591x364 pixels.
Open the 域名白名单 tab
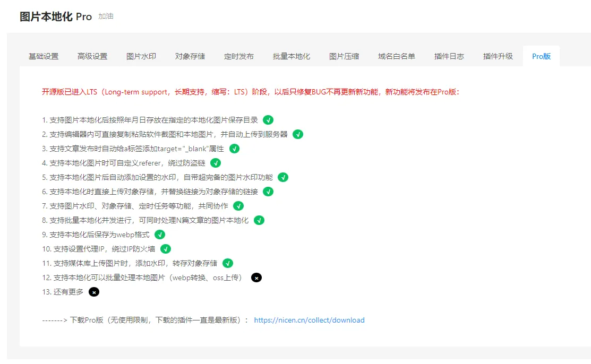point(397,56)
